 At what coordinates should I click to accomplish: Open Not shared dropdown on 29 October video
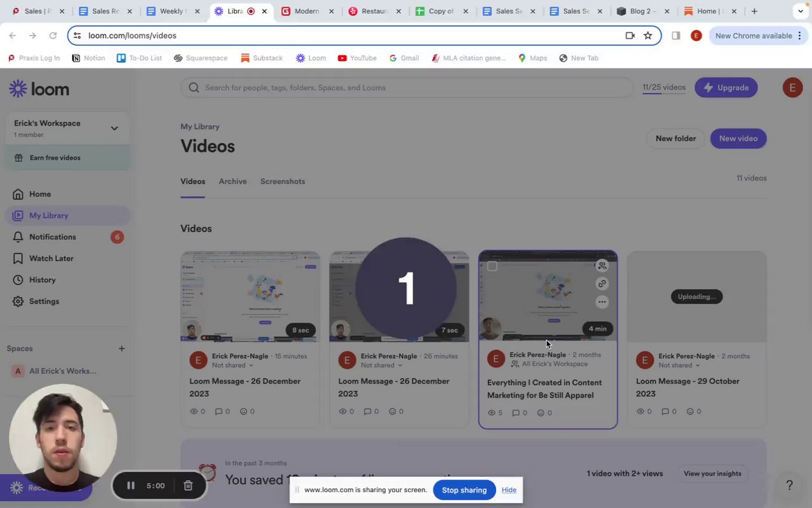click(x=679, y=366)
